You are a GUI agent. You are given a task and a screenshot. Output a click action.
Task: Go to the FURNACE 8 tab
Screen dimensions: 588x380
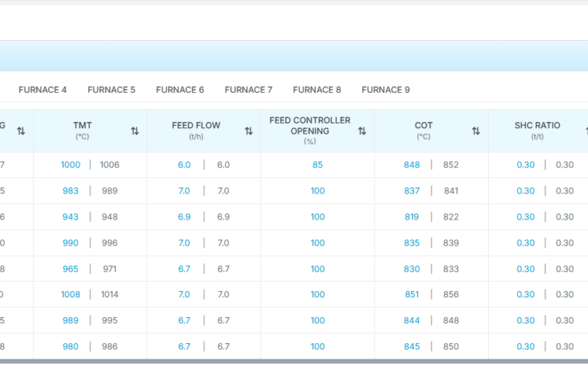317,90
